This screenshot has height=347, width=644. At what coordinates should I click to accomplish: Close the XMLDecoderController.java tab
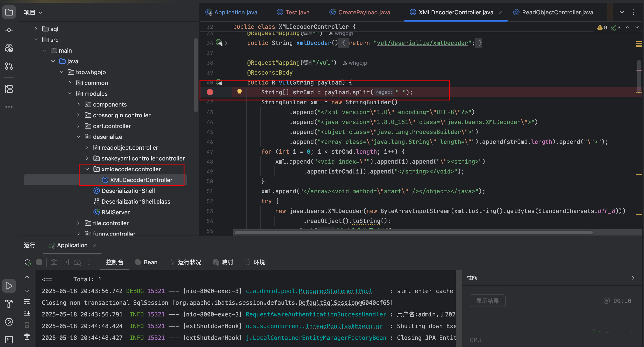501,12
